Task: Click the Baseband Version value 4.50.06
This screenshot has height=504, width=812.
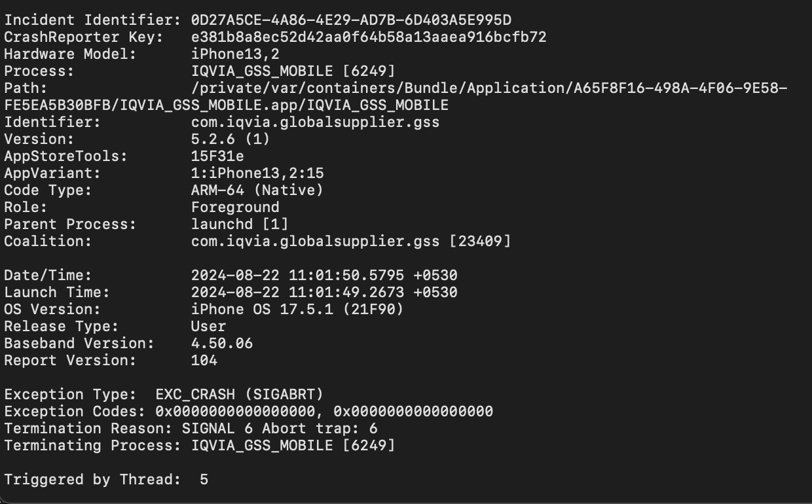Action: (222, 344)
